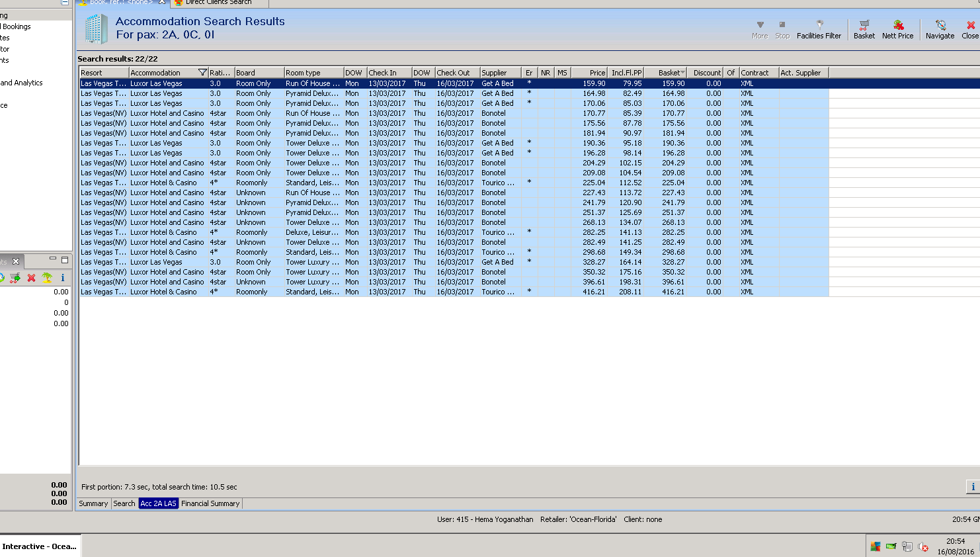
Task: Click the blue info icon in side panel
Action: [x=63, y=278]
